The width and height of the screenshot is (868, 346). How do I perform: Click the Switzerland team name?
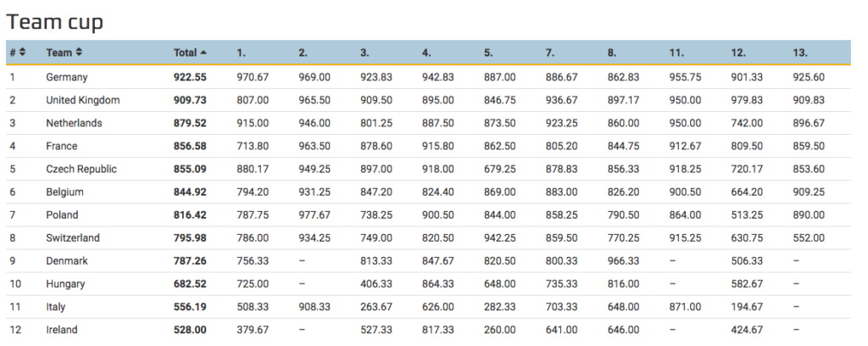click(x=73, y=238)
